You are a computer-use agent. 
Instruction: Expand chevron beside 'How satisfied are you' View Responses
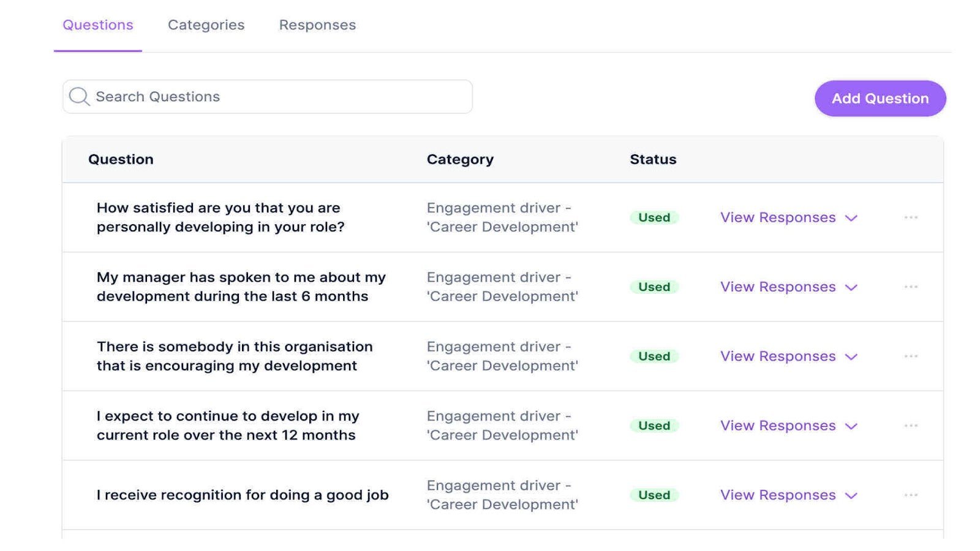(x=851, y=218)
